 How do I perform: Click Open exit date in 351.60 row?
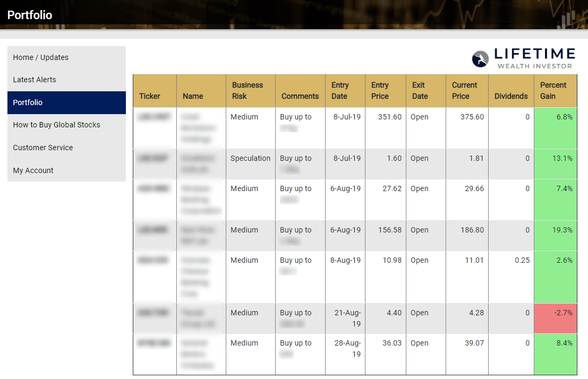(419, 117)
